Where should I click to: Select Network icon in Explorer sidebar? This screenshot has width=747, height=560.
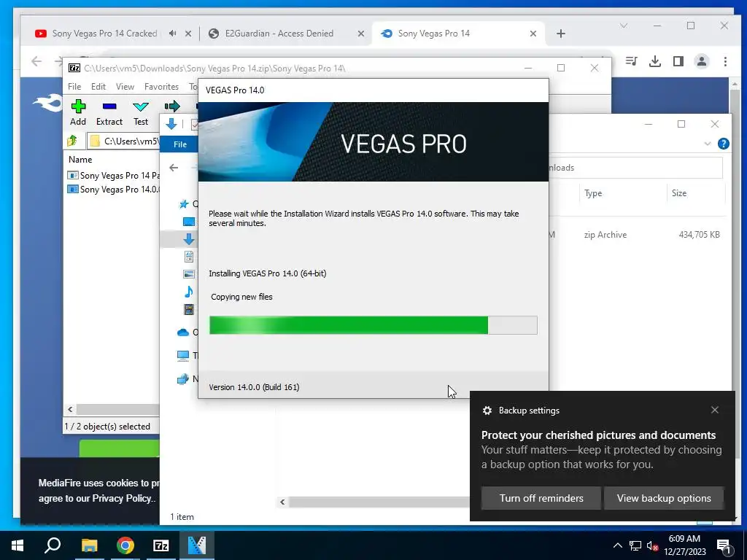coord(183,379)
